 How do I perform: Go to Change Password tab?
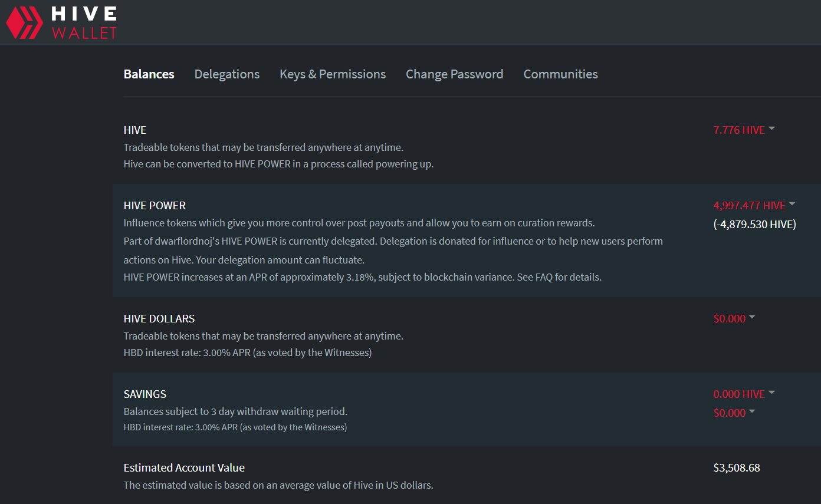[454, 74]
